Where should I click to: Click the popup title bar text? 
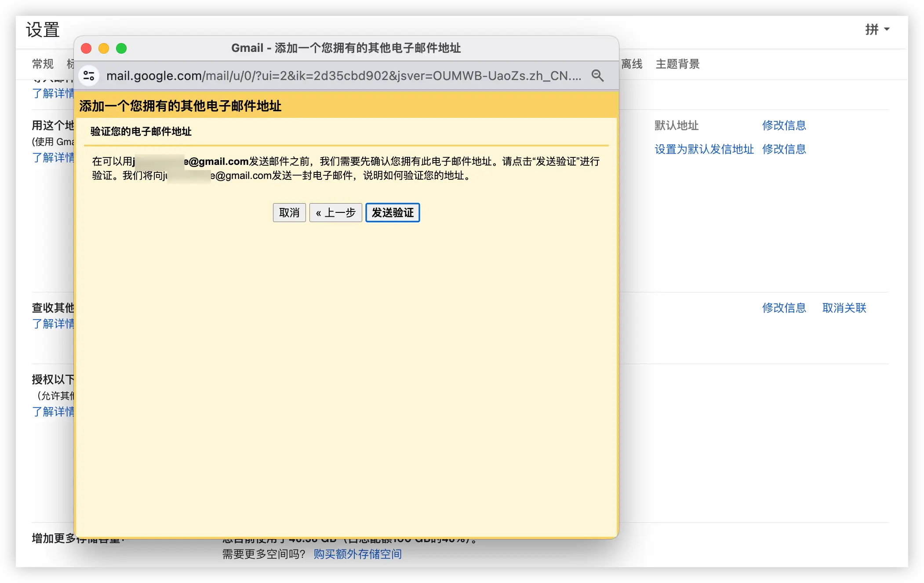tap(346, 48)
